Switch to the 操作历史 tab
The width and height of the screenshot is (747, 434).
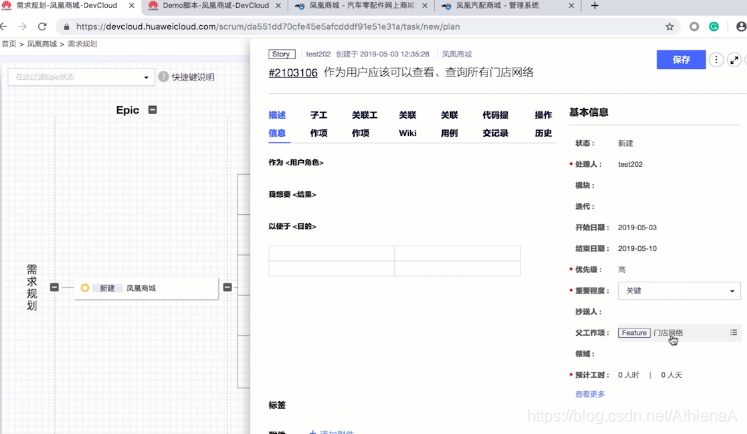tap(543, 124)
